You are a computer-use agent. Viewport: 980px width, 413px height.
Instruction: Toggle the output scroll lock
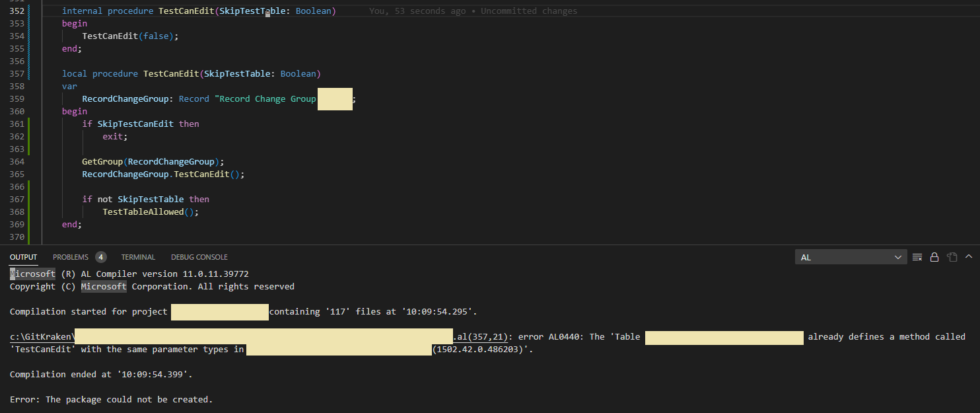coord(934,257)
